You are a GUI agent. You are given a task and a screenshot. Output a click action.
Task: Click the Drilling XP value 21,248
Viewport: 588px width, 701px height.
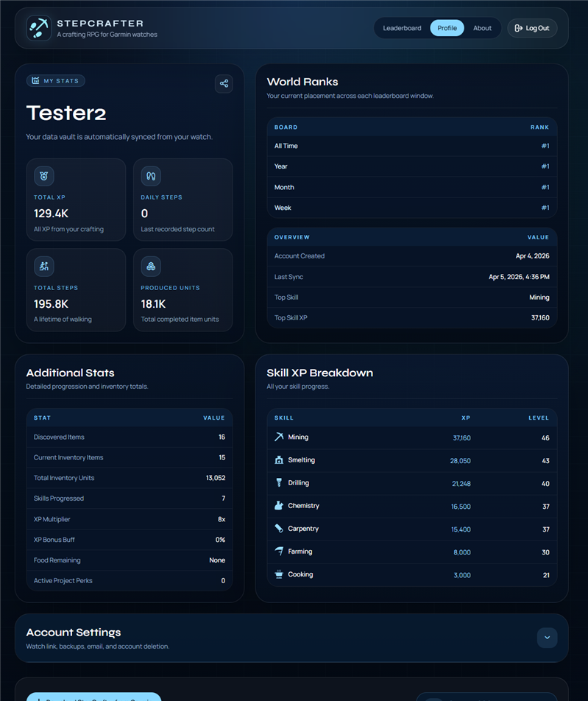pyautogui.click(x=461, y=483)
